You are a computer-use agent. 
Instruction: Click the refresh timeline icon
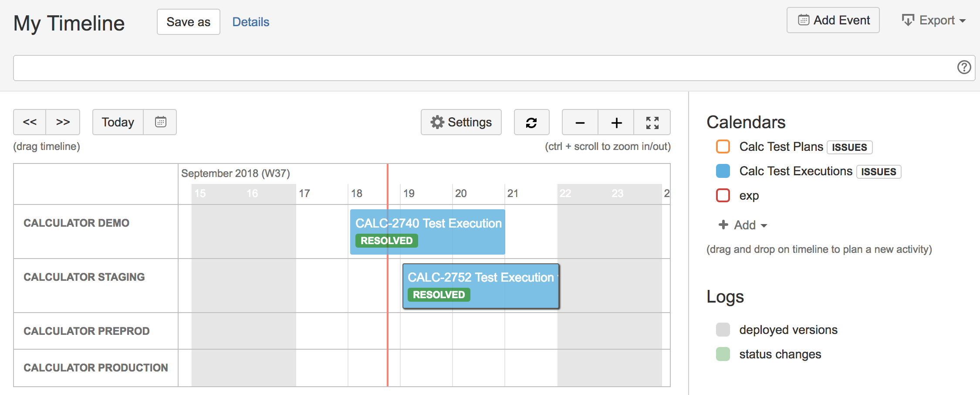(x=531, y=123)
